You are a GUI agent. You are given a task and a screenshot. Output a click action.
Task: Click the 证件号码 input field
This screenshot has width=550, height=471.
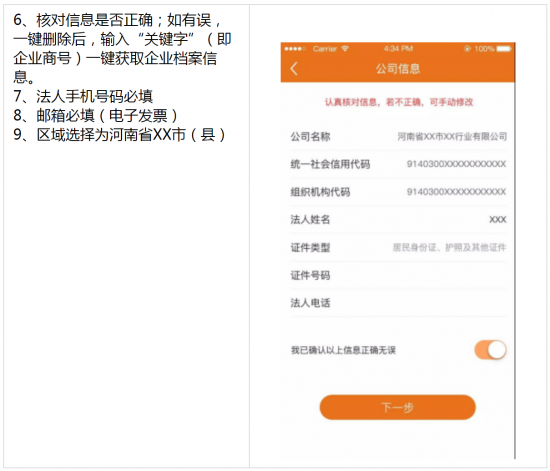[x=398, y=275]
